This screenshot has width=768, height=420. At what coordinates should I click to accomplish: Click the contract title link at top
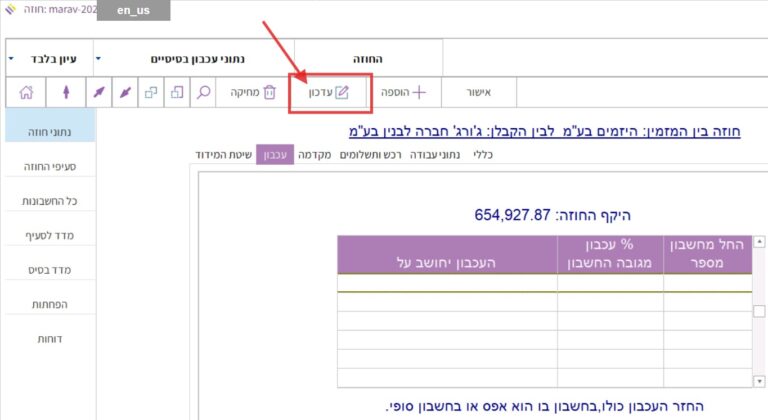[x=545, y=131]
